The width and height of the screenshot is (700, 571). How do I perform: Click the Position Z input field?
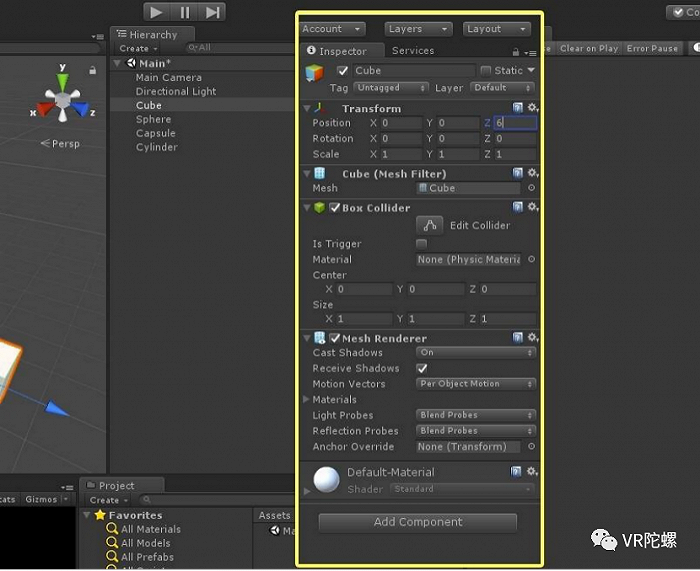[515, 123]
